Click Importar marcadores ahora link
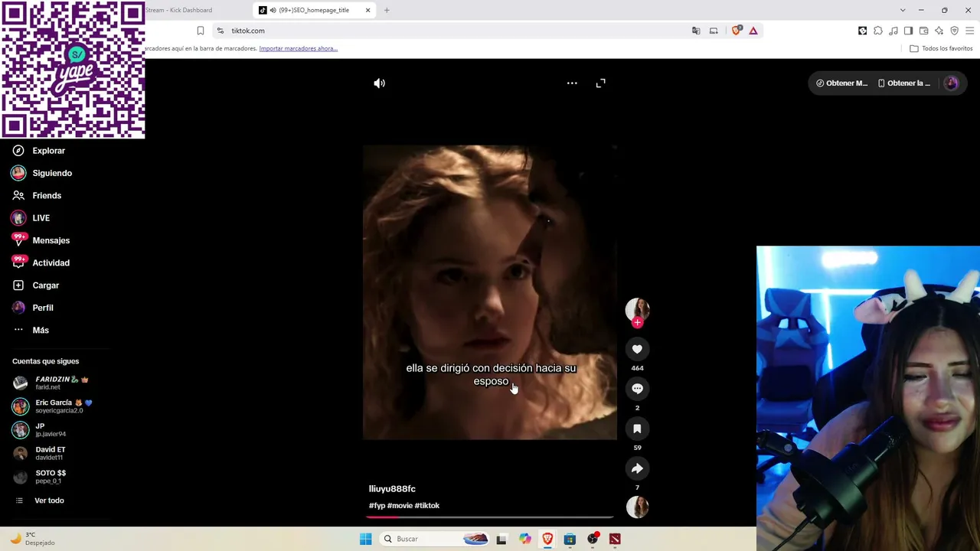Screen dimensions: 980x551 point(299,48)
